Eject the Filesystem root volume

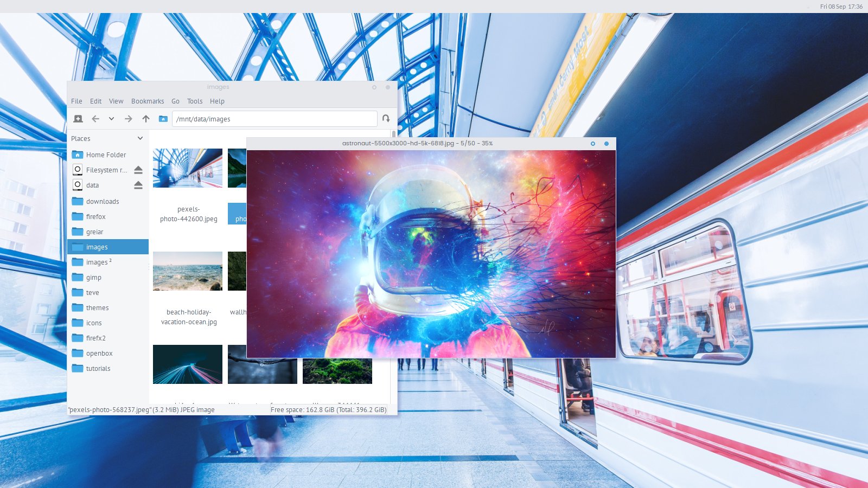138,170
